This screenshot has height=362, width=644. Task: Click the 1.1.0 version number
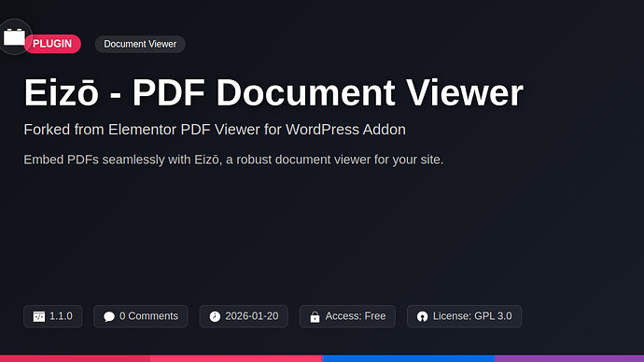coord(61,316)
